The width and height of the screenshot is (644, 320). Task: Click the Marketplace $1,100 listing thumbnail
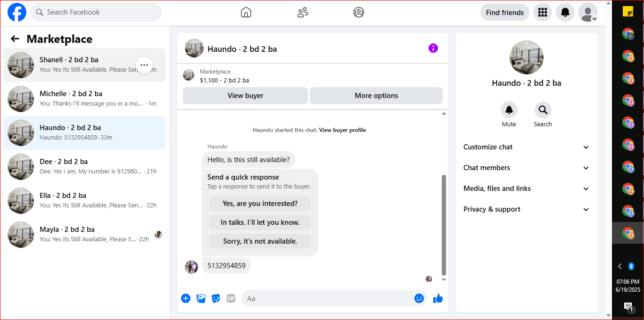(189, 75)
